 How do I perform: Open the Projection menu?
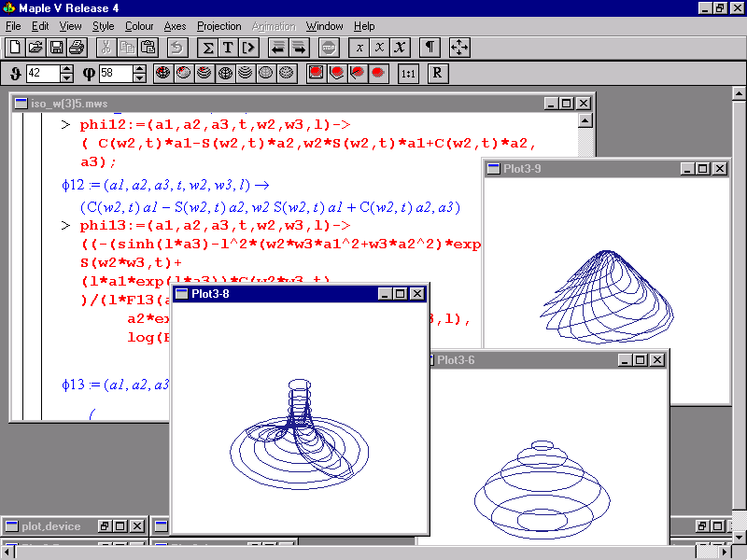click(x=219, y=26)
